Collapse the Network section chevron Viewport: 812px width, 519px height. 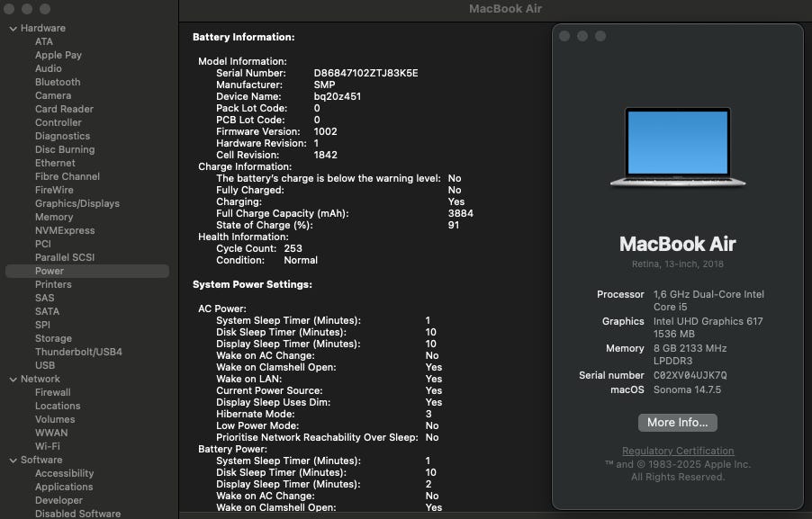pyautogui.click(x=13, y=380)
